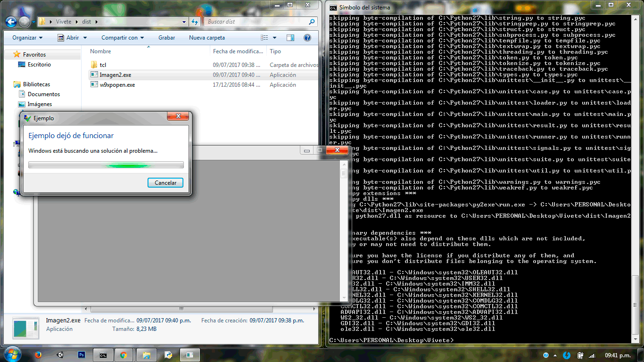644x362 pixels.
Task: Click the blue tray icon beside the hidden-icons arrow
Action: click(x=567, y=355)
